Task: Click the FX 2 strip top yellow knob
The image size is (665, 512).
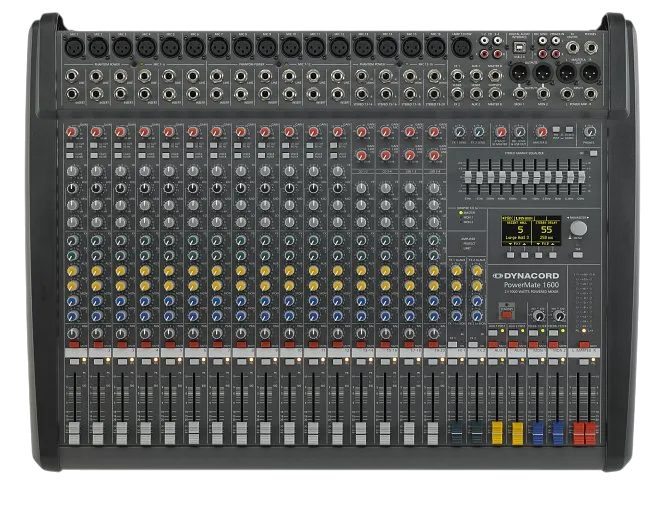Action: pyautogui.click(x=477, y=271)
